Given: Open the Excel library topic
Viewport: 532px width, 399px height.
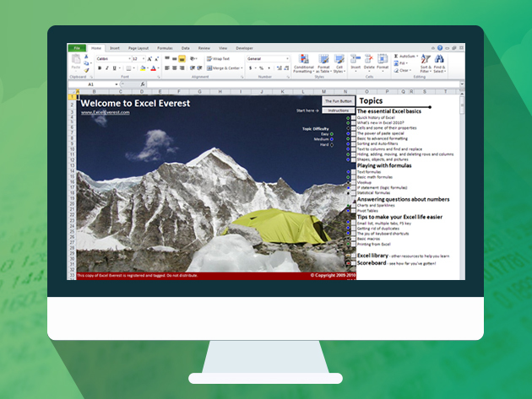Looking at the screenshot, I should 372,256.
